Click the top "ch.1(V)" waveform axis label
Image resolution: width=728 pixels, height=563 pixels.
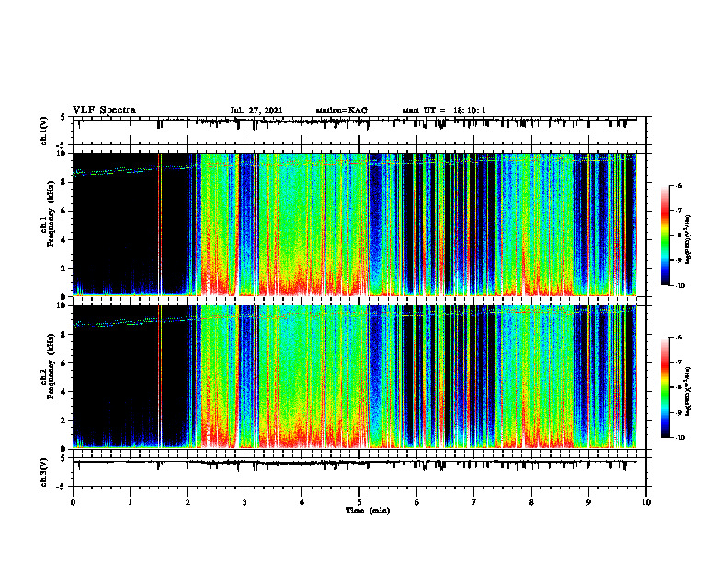[x=44, y=131]
